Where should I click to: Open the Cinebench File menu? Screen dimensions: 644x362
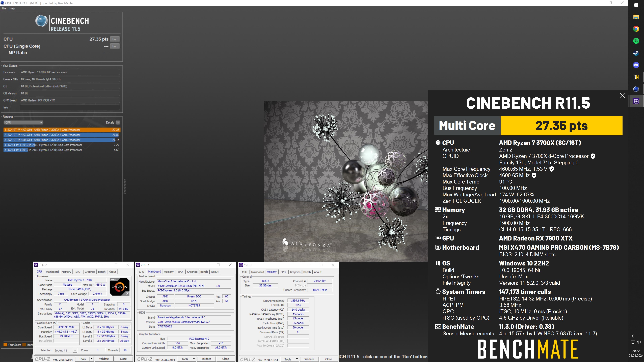click(4, 8)
